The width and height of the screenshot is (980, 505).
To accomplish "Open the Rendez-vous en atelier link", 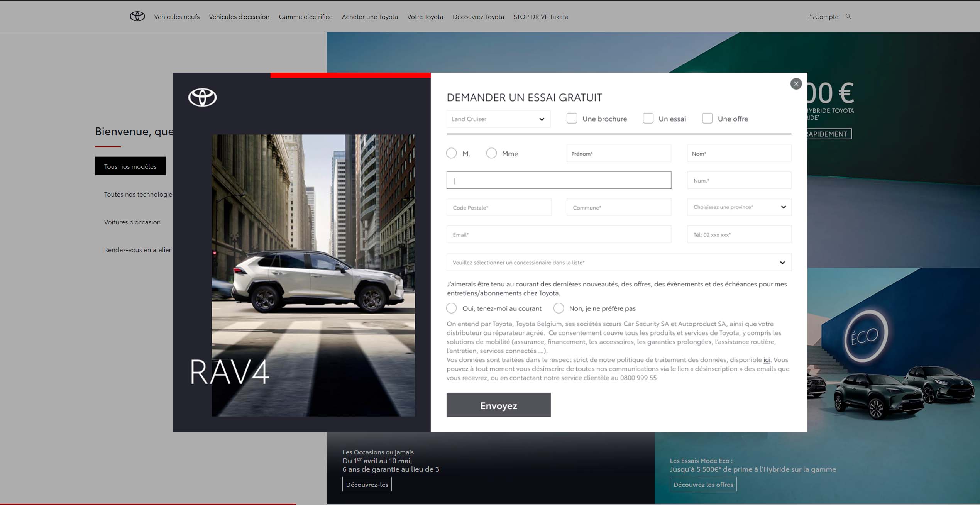I will (137, 250).
